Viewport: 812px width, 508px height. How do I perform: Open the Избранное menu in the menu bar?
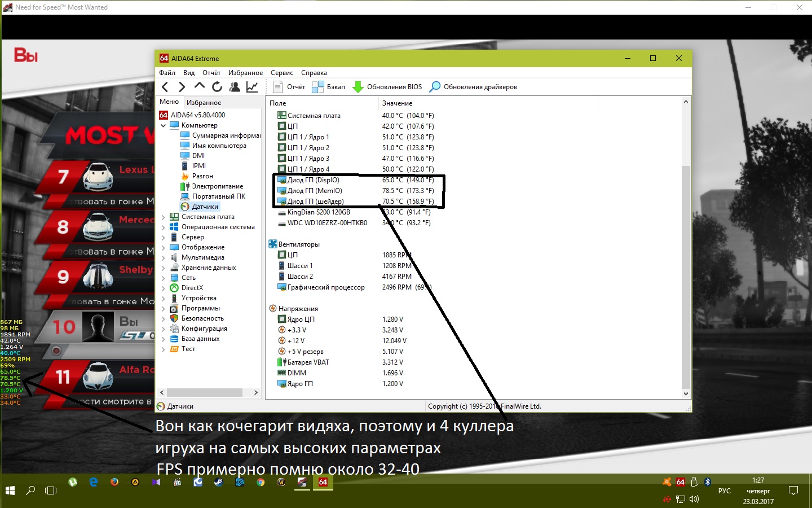point(245,73)
